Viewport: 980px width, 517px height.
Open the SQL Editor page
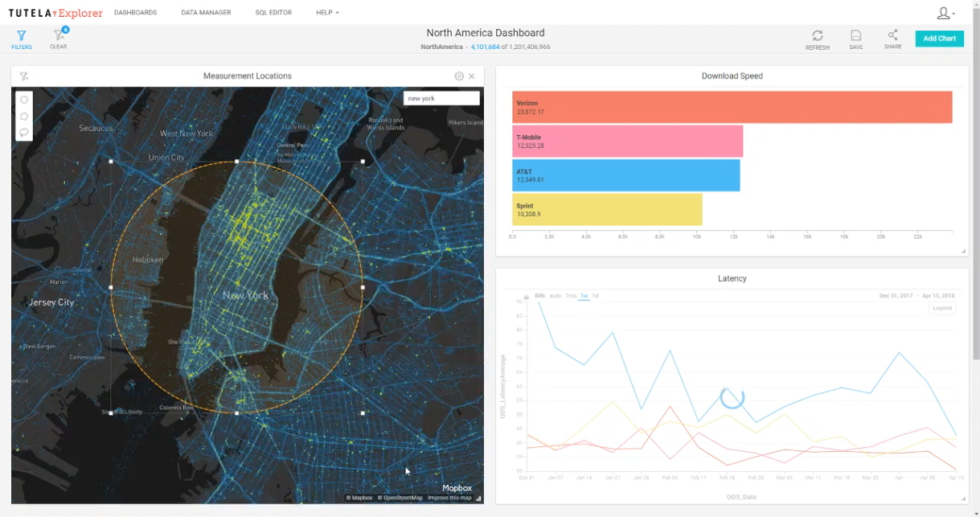click(273, 13)
